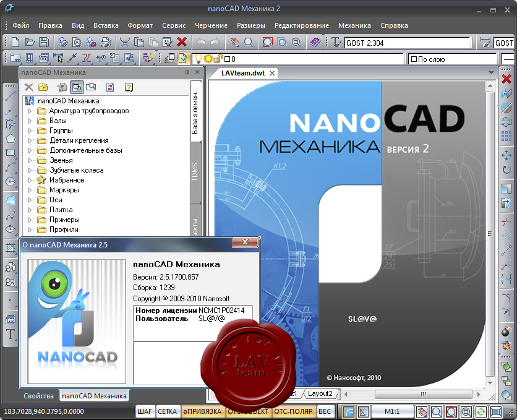This screenshot has height=420, width=517.
Task: Open the layer 0 dropdown list
Action: pyautogui.click(x=297, y=59)
